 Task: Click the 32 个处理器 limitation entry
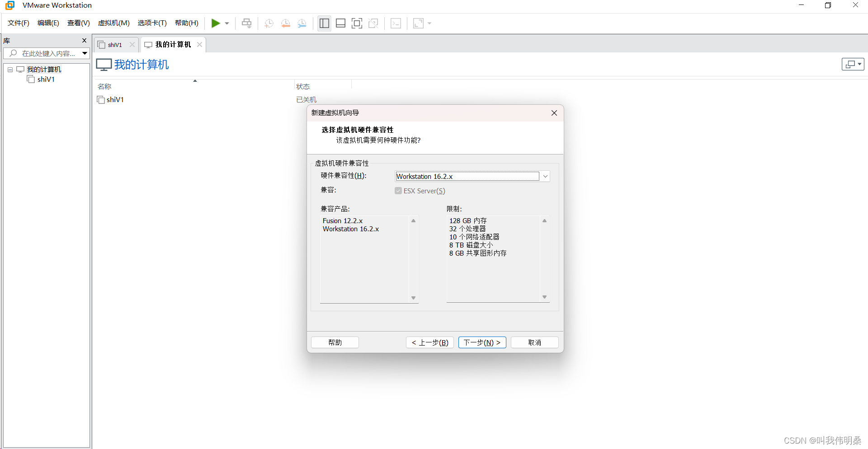[467, 229]
